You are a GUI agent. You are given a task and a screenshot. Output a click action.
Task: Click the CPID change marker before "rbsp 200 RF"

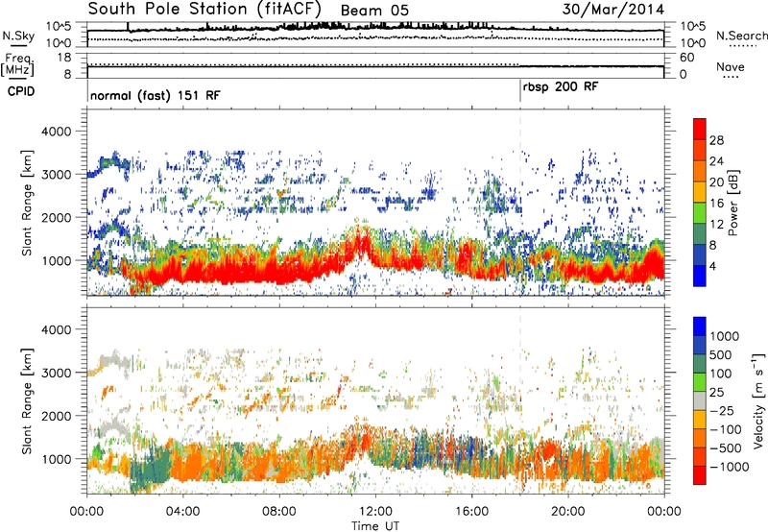520,91
